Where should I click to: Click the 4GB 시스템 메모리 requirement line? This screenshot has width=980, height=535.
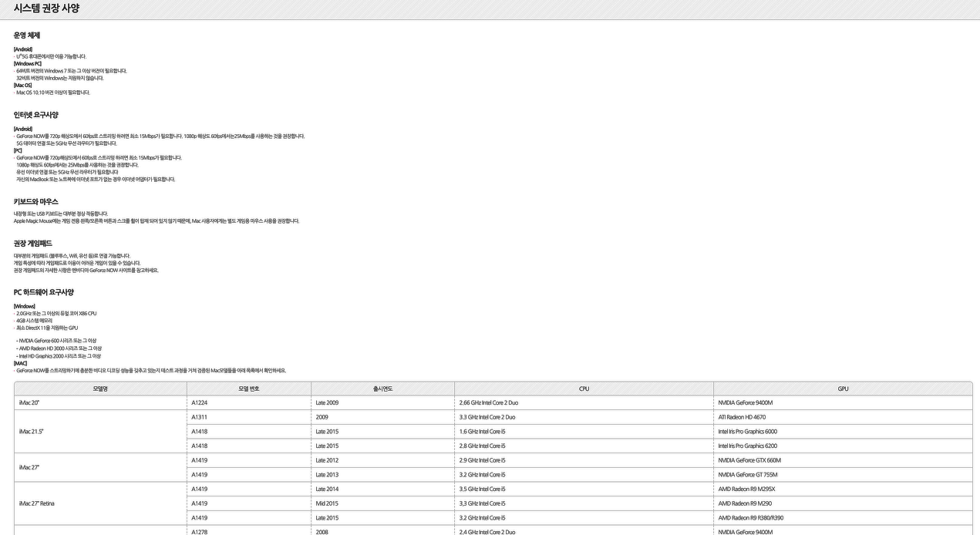click(33, 321)
